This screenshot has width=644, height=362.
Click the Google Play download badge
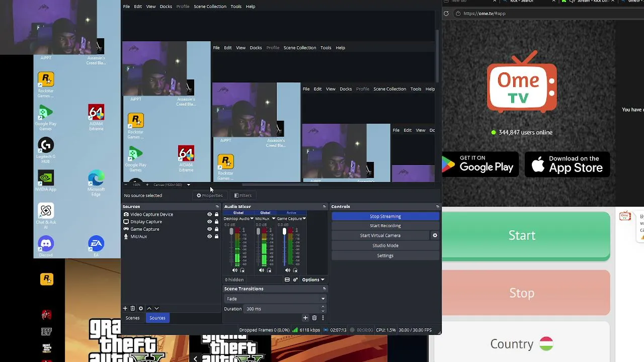(x=480, y=164)
